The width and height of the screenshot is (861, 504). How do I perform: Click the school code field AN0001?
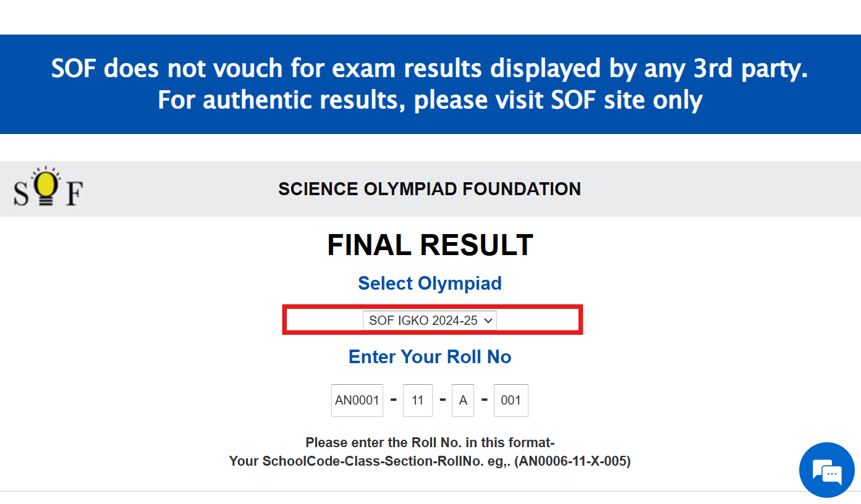tap(357, 400)
